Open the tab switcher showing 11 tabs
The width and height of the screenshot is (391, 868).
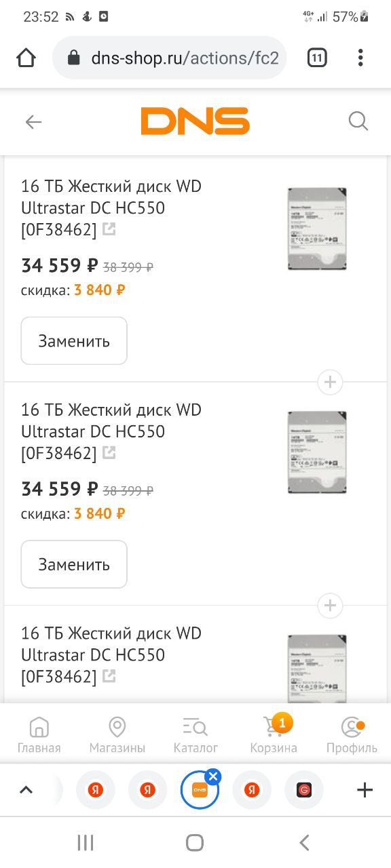tap(317, 58)
